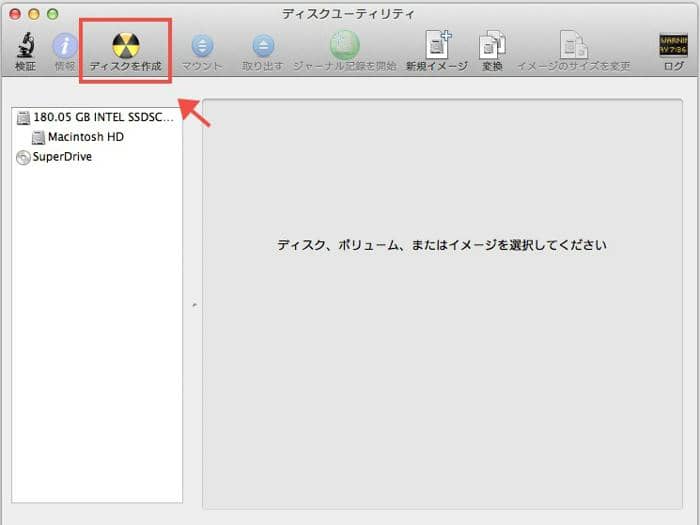Image resolution: width=700 pixels, height=525 pixels.
Task: Close the Disk Utility window
Action: click(15, 14)
